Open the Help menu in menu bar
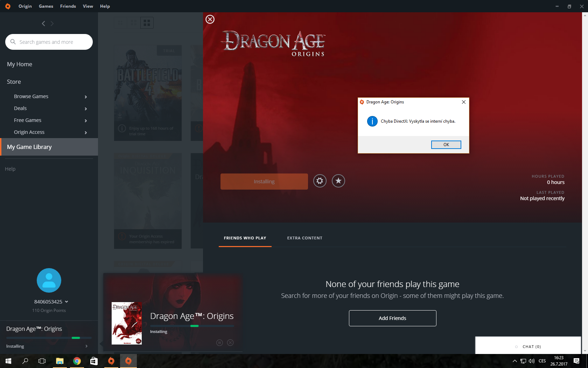 [105, 6]
